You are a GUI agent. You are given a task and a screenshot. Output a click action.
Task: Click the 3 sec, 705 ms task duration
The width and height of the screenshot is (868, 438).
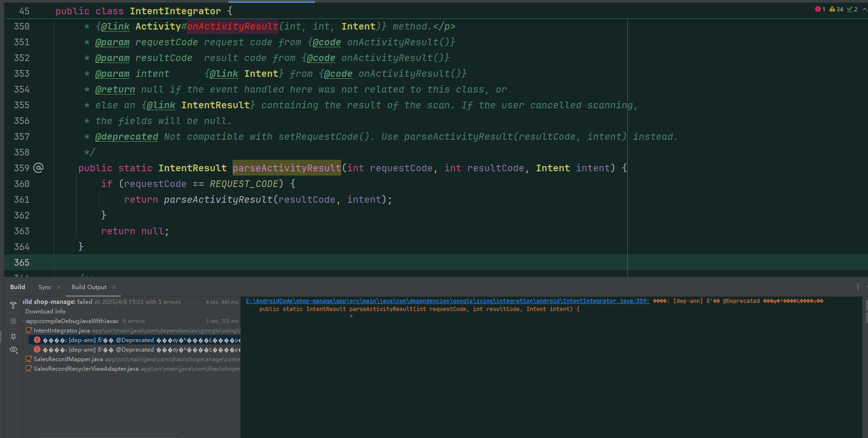(x=222, y=321)
